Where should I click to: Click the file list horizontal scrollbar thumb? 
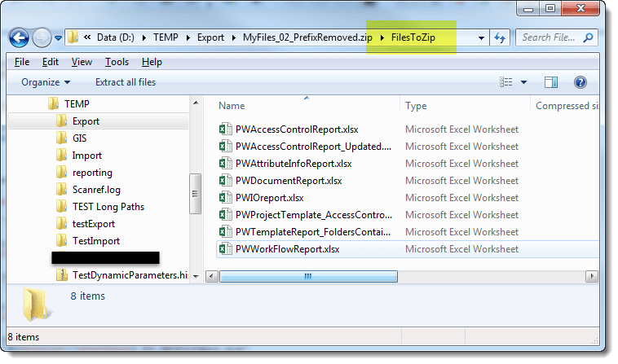point(308,277)
